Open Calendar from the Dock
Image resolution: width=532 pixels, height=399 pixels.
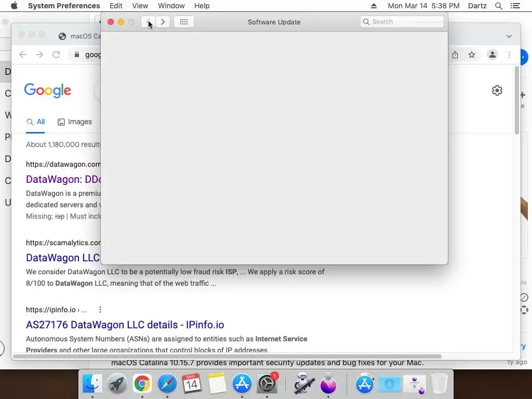coord(192,384)
